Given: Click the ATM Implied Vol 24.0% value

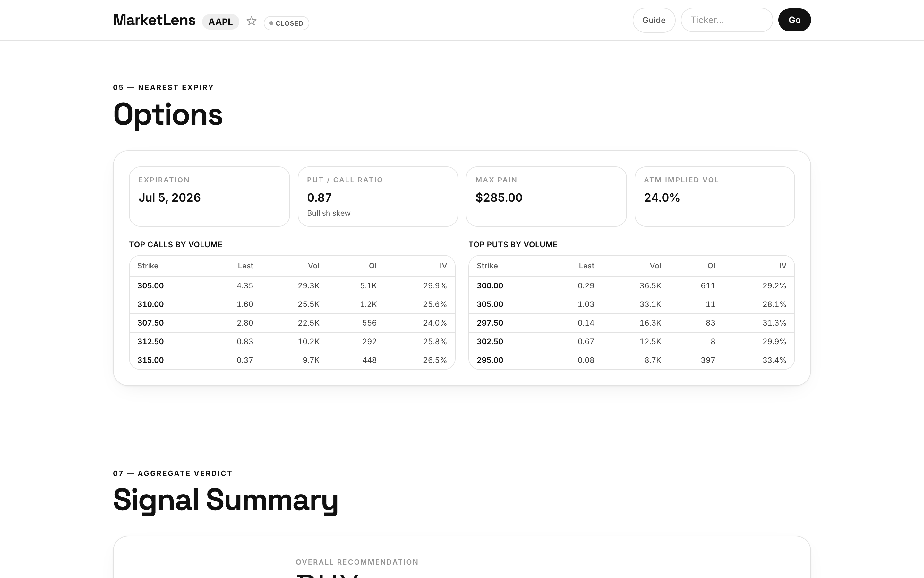Looking at the screenshot, I should click(x=662, y=197).
